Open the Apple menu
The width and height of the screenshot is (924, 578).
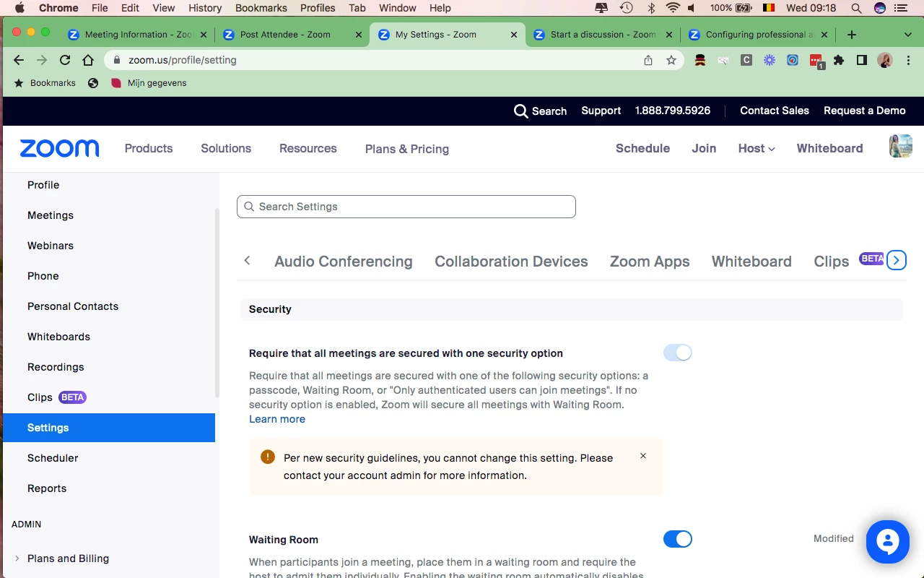tap(19, 8)
